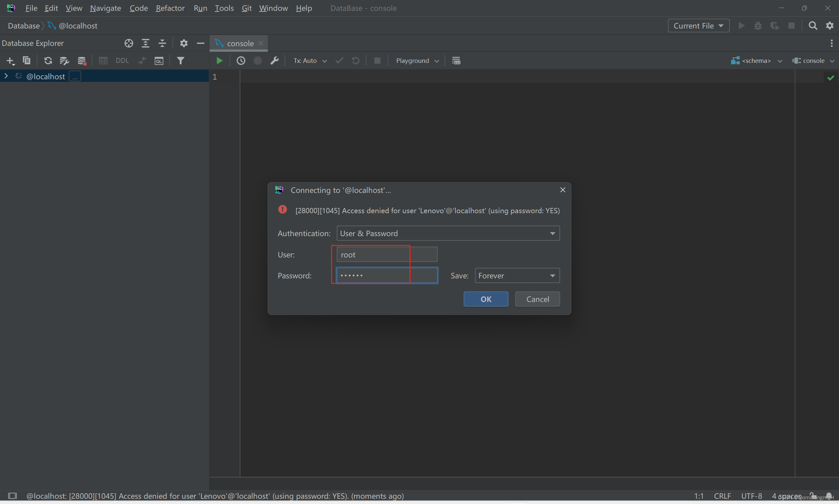Cancel the connection dialog
This screenshot has width=839, height=504.
coord(537,299)
